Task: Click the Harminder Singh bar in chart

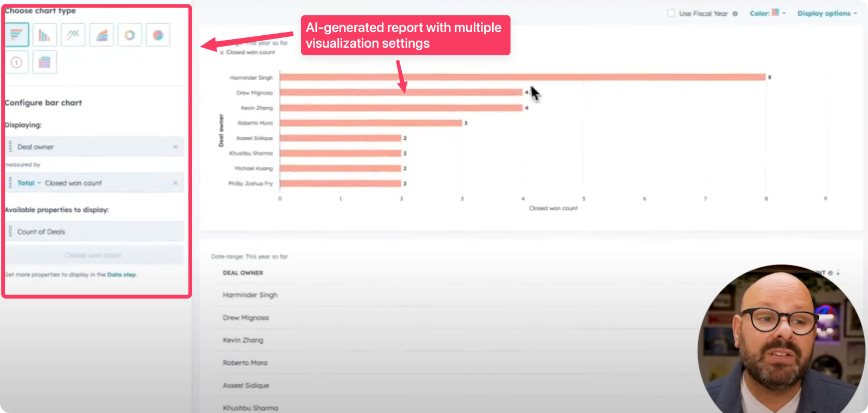Action: pyautogui.click(x=523, y=78)
